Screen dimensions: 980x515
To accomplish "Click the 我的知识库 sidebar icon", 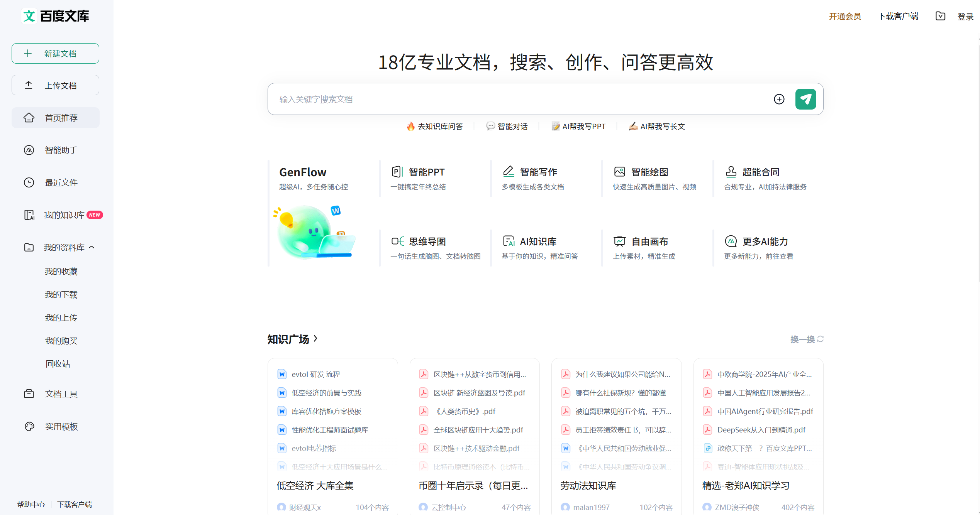I will (29, 215).
